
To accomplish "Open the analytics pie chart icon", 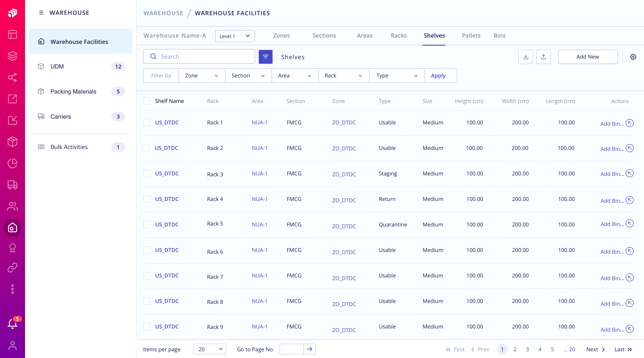I will pos(13,163).
